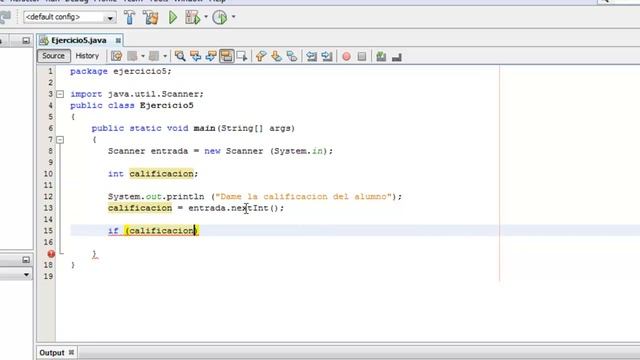
Task: Click line number 12 in the gutter
Action: point(48,197)
